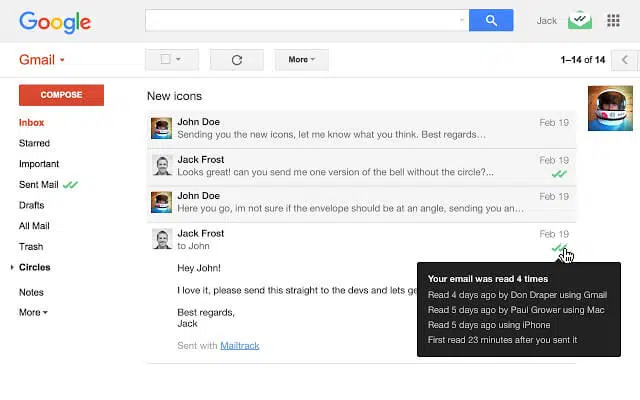Click green checkmarks beside Sent Mail
640x400 pixels.
coord(70,185)
